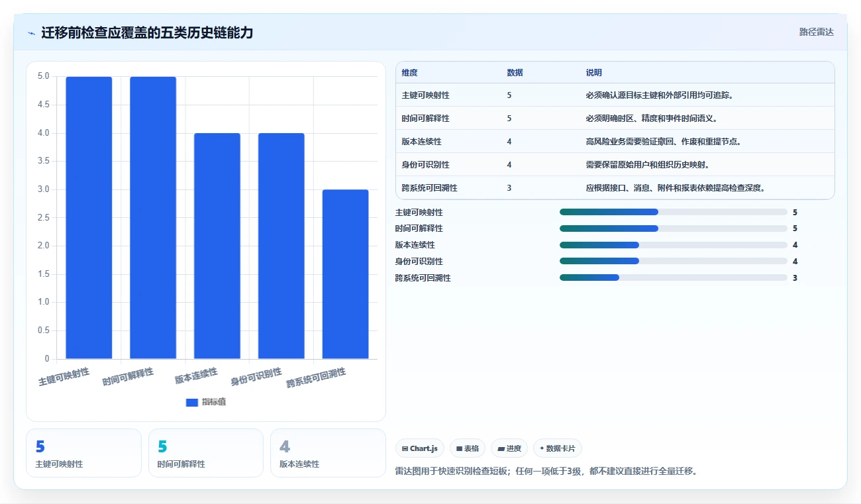This screenshot has width=861, height=504.
Task: Click the 主键可映射性 x-axis label under the chart
Action: pyautogui.click(x=64, y=377)
